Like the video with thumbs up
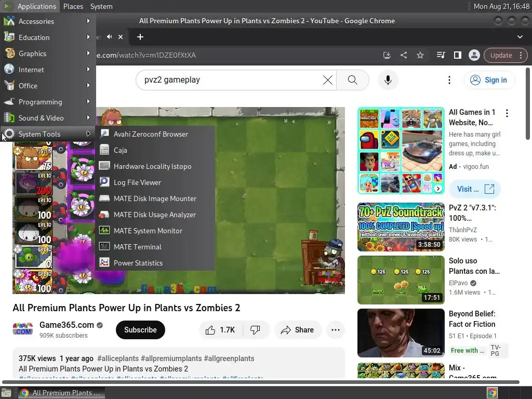Screen dimensions: 532x399 (220, 330)
